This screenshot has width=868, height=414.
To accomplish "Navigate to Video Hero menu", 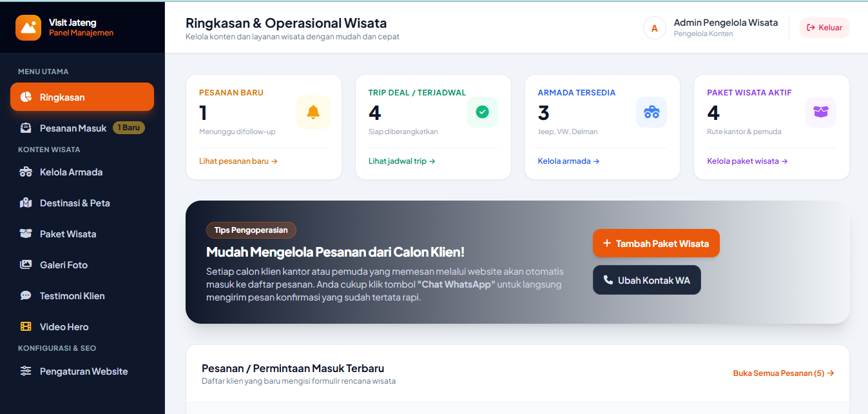I will [x=82, y=327].
